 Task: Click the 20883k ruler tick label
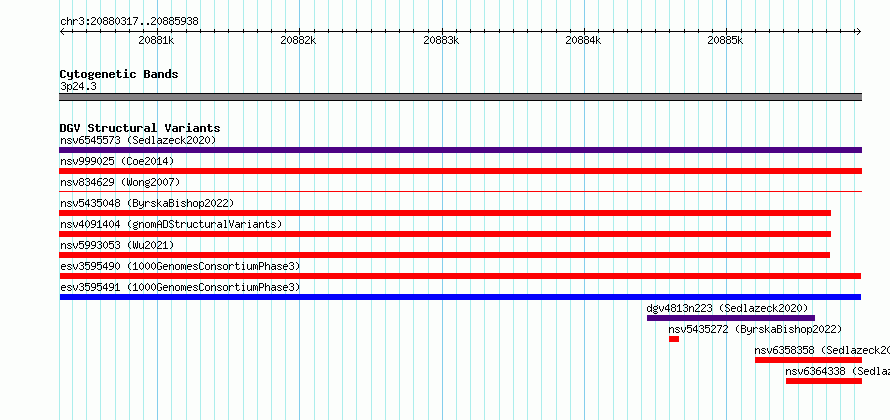tap(441, 40)
